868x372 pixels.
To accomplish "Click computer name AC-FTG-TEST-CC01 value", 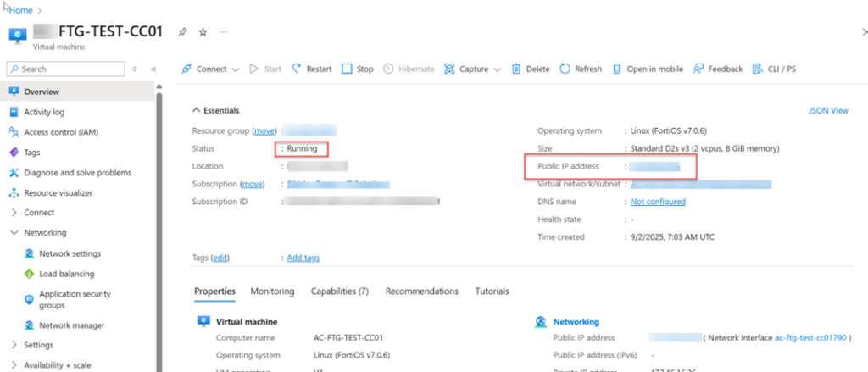I will click(x=348, y=337).
